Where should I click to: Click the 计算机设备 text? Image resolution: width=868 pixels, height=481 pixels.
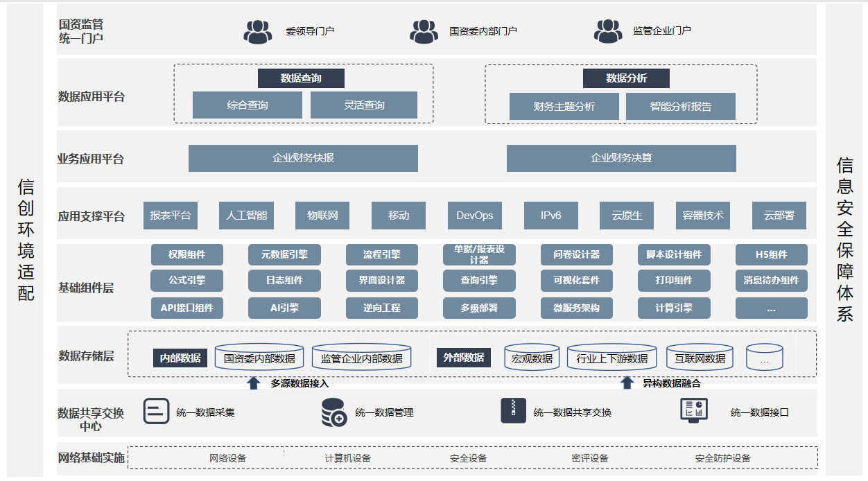coord(348,458)
